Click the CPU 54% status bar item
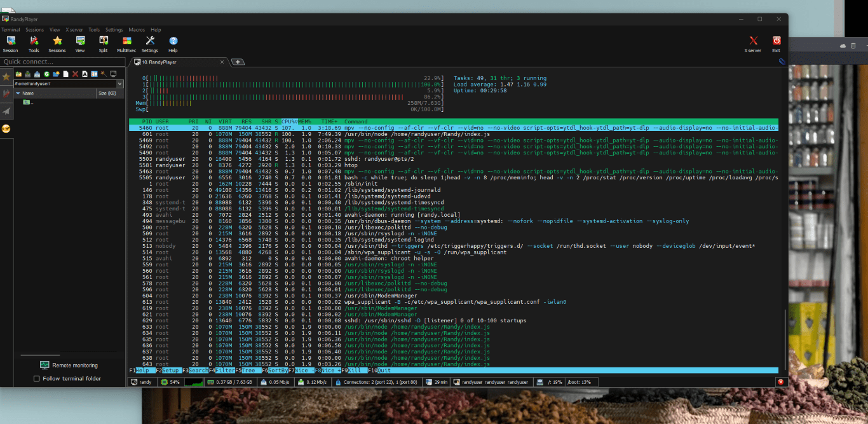 [x=171, y=382]
